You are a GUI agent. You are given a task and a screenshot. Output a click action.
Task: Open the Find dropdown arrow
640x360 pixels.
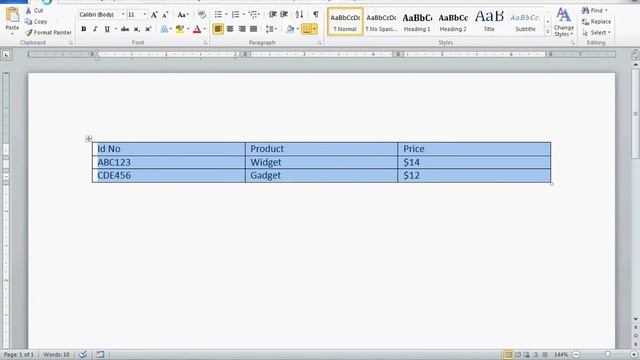[x=607, y=11]
